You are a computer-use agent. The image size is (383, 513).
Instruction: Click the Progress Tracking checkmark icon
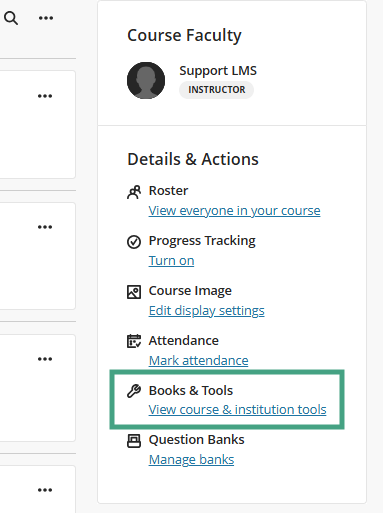click(134, 242)
